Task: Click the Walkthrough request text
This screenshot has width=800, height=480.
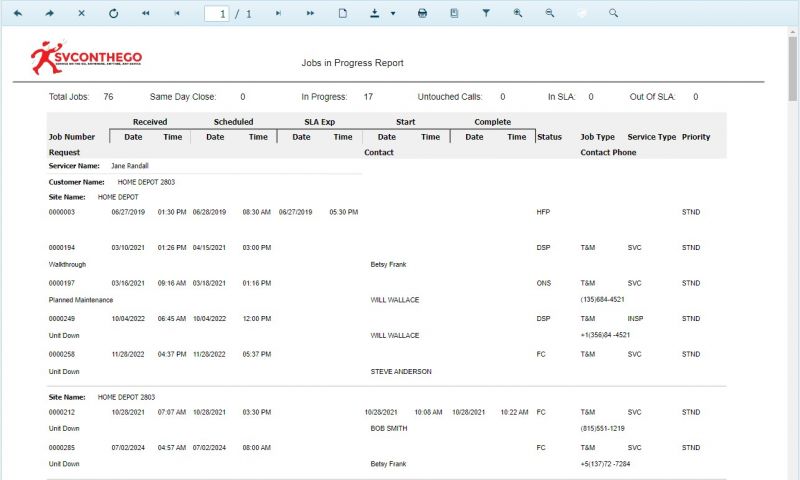Action: coord(67,265)
